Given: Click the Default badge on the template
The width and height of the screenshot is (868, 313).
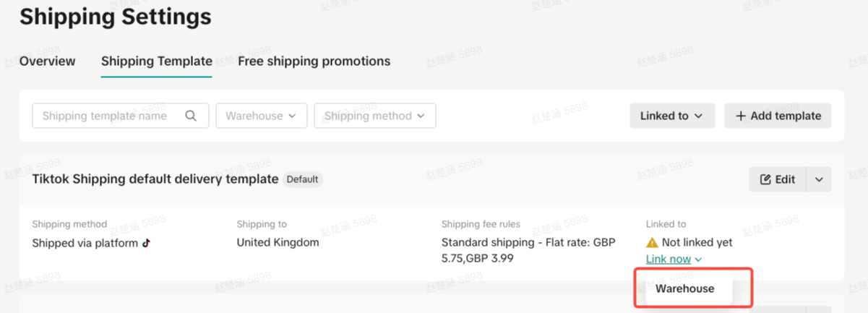Looking at the screenshot, I should [x=302, y=179].
